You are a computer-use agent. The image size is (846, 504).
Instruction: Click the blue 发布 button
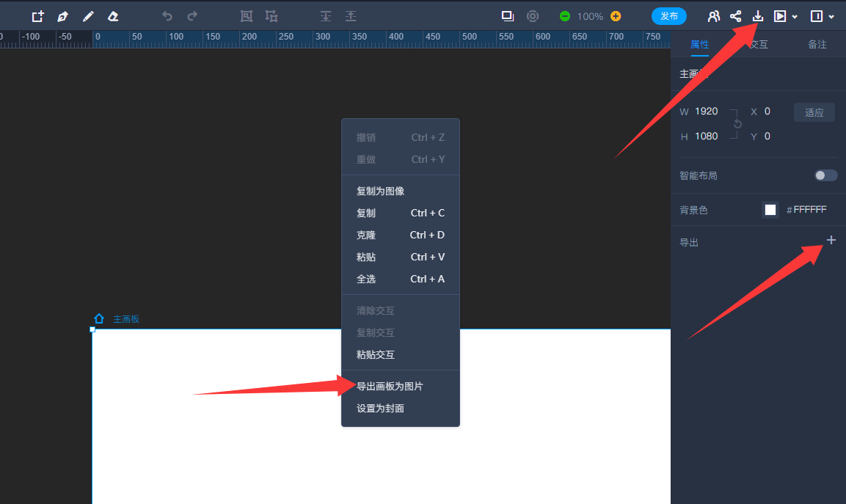(x=668, y=16)
